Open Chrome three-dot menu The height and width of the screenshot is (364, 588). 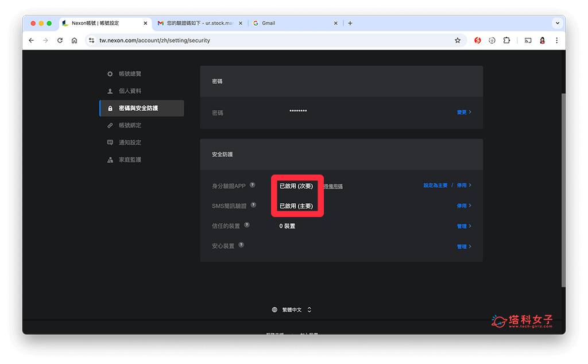tap(556, 40)
